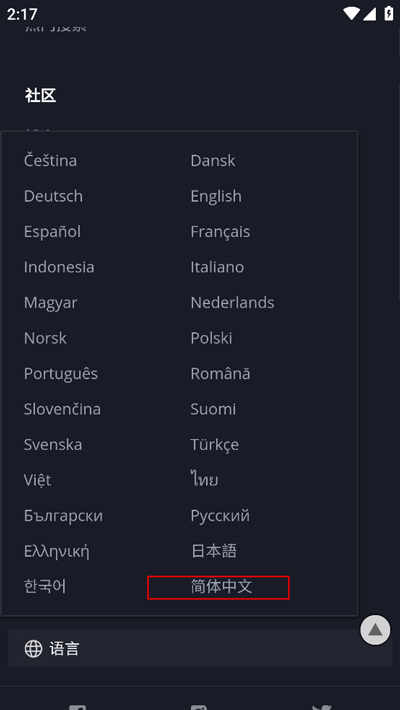Pick Français in the language list
400x710 pixels.
point(220,232)
